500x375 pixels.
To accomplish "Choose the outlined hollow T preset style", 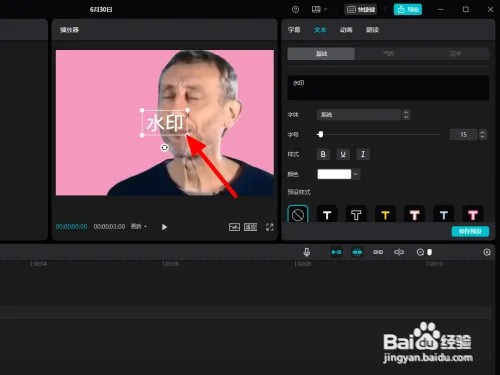I will [356, 215].
